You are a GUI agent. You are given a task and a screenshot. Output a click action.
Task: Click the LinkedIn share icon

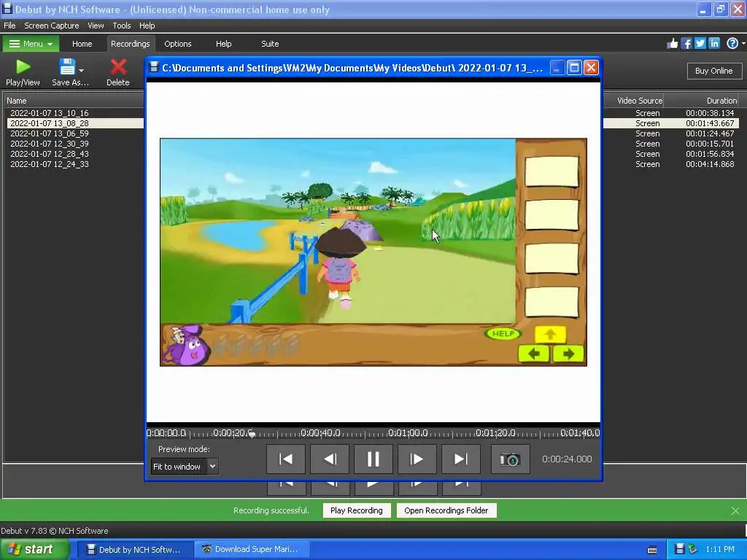(x=714, y=44)
